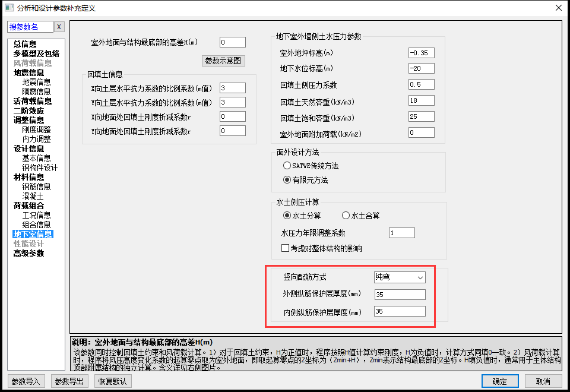Open the bold 地震信息 category
Image resolution: width=570 pixels, height=392 pixels.
tap(28, 72)
